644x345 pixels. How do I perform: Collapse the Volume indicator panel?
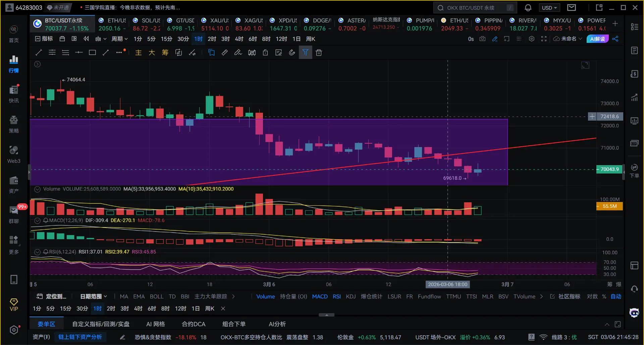click(38, 189)
